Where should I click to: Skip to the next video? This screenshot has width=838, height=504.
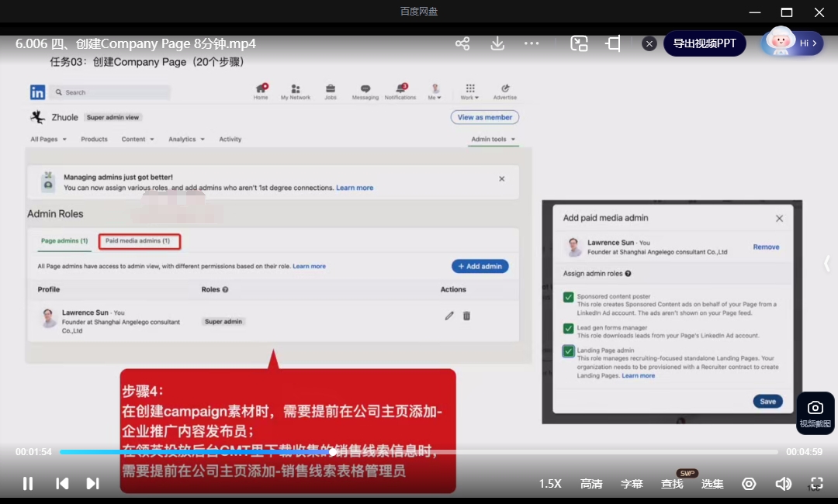(92, 484)
